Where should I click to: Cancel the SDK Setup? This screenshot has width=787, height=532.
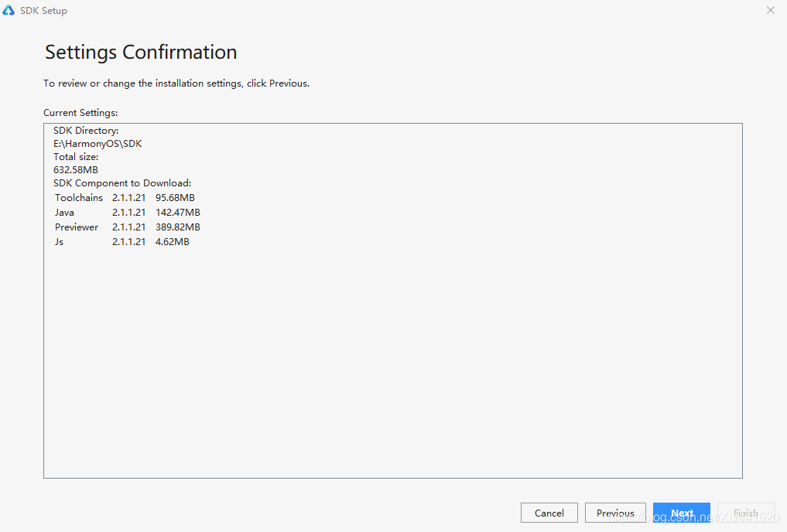[x=549, y=513]
